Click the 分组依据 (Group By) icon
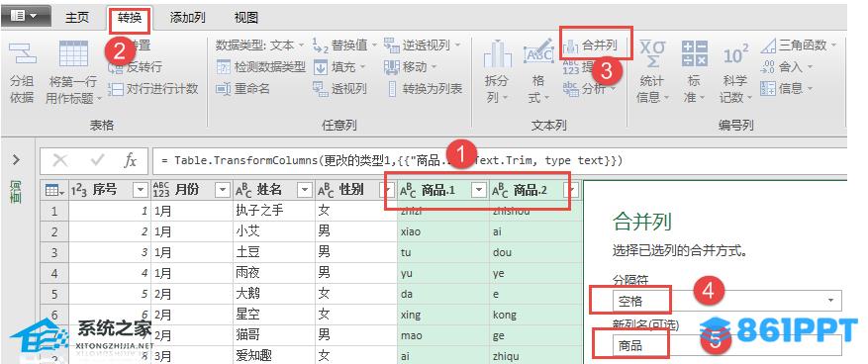 (x=23, y=53)
